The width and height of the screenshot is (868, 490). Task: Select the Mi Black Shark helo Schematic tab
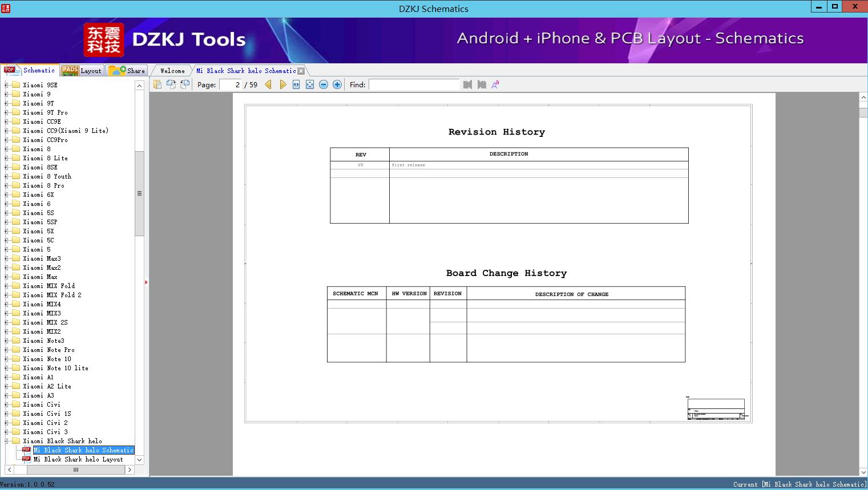(x=246, y=71)
